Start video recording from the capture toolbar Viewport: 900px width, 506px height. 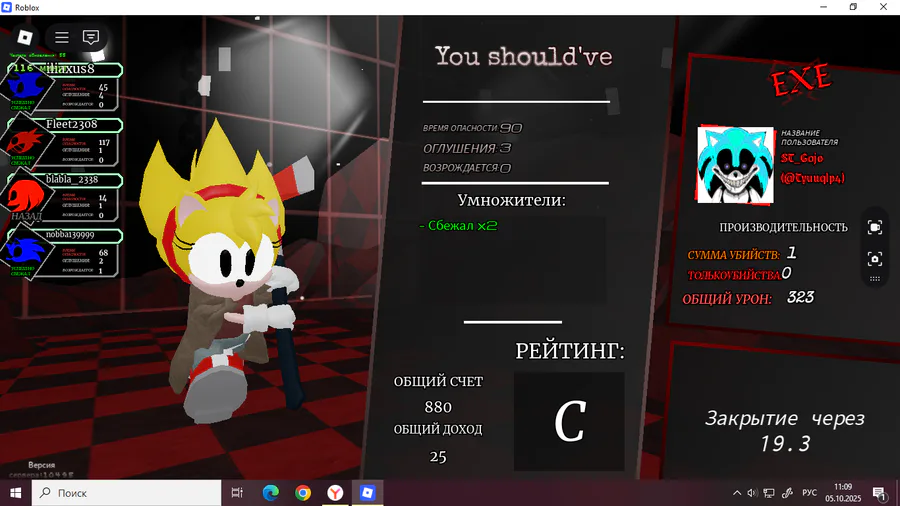(x=874, y=227)
